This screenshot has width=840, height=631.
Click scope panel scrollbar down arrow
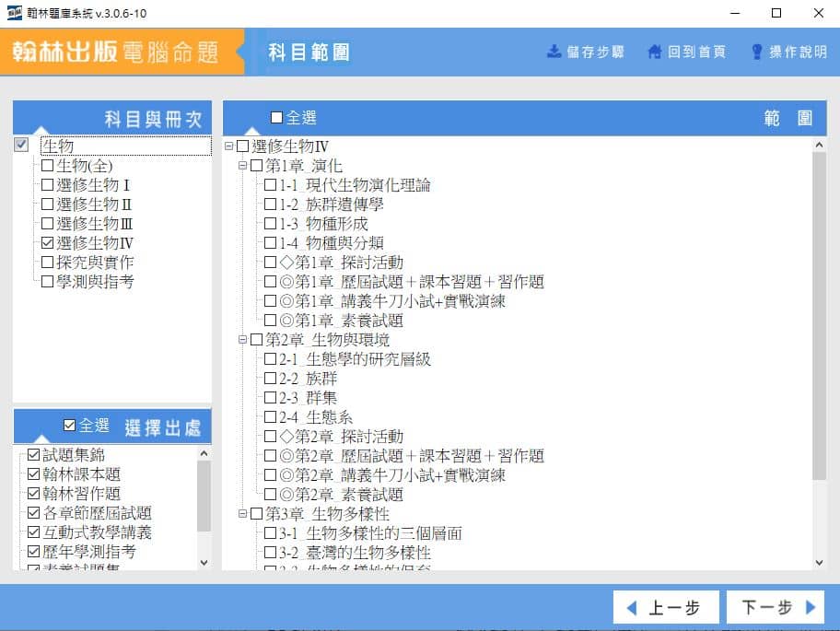[x=819, y=563]
